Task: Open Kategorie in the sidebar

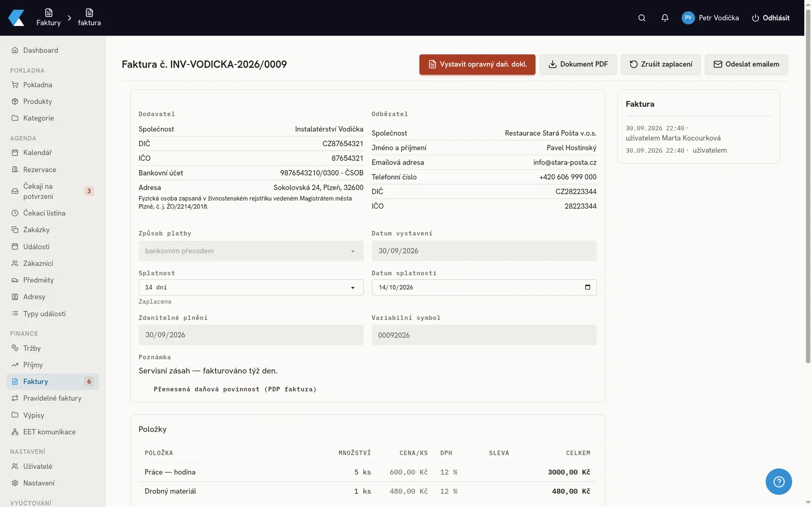Action: coord(52,118)
